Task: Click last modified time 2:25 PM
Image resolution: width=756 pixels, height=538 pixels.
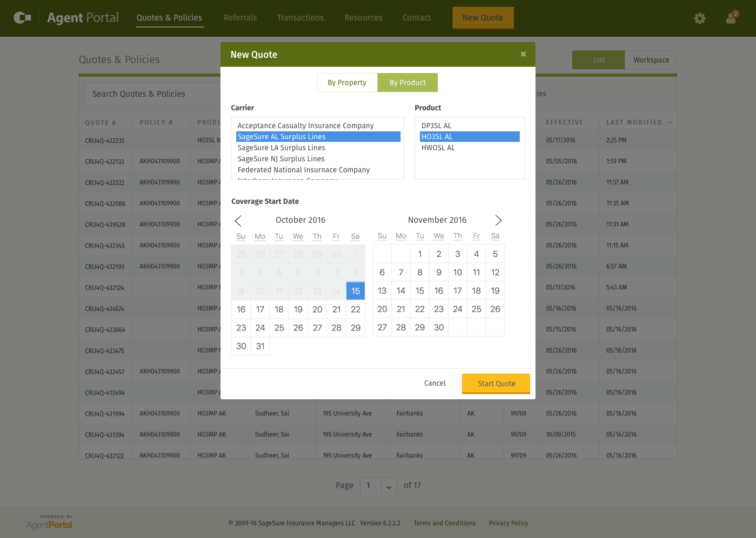Action: coord(616,140)
